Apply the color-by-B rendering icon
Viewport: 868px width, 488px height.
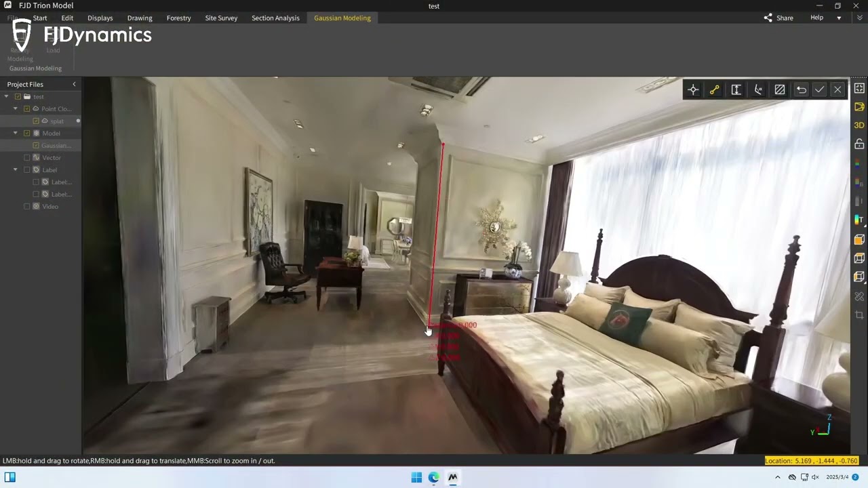point(859,182)
